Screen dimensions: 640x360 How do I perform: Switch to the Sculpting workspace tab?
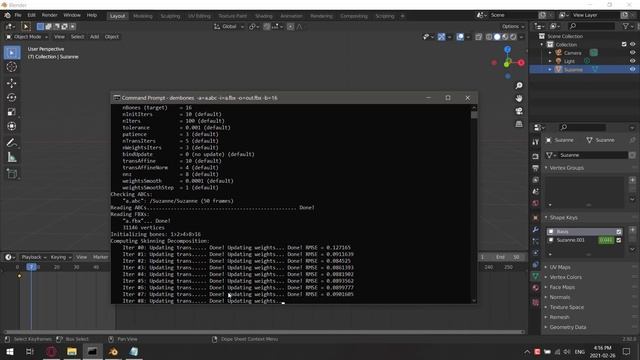pos(170,16)
